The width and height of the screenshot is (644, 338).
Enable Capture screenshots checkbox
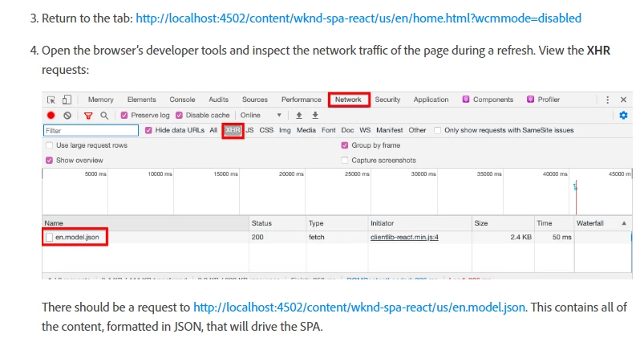coord(345,161)
